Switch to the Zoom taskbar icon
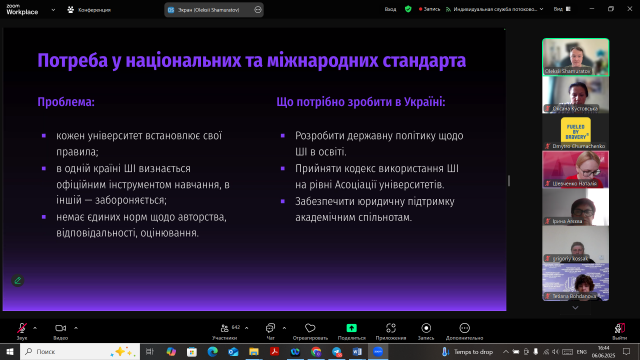The height and width of the screenshot is (360, 640). click(x=378, y=351)
